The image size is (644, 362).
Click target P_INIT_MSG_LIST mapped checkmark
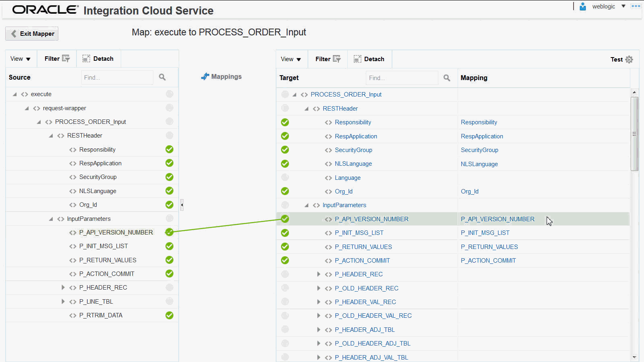pyautogui.click(x=285, y=233)
